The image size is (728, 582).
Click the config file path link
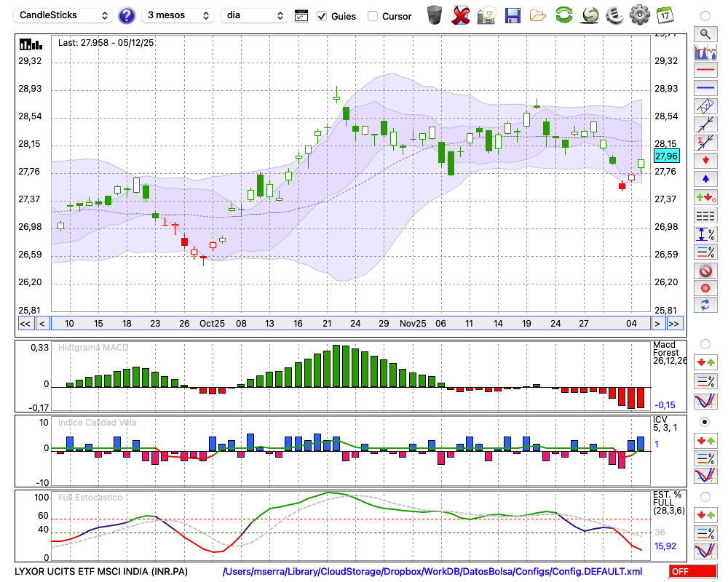tap(432, 571)
